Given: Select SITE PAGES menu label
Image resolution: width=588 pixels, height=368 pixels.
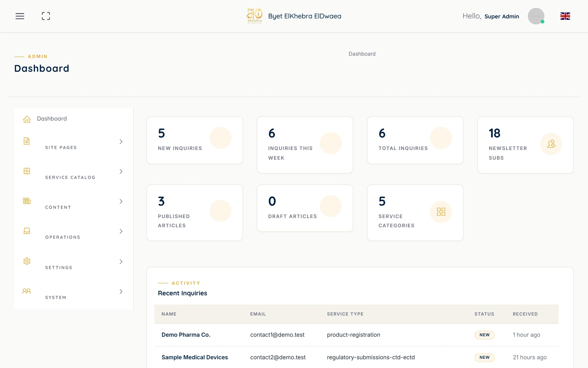Looking at the screenshot, I should click(x=61, y=148).
